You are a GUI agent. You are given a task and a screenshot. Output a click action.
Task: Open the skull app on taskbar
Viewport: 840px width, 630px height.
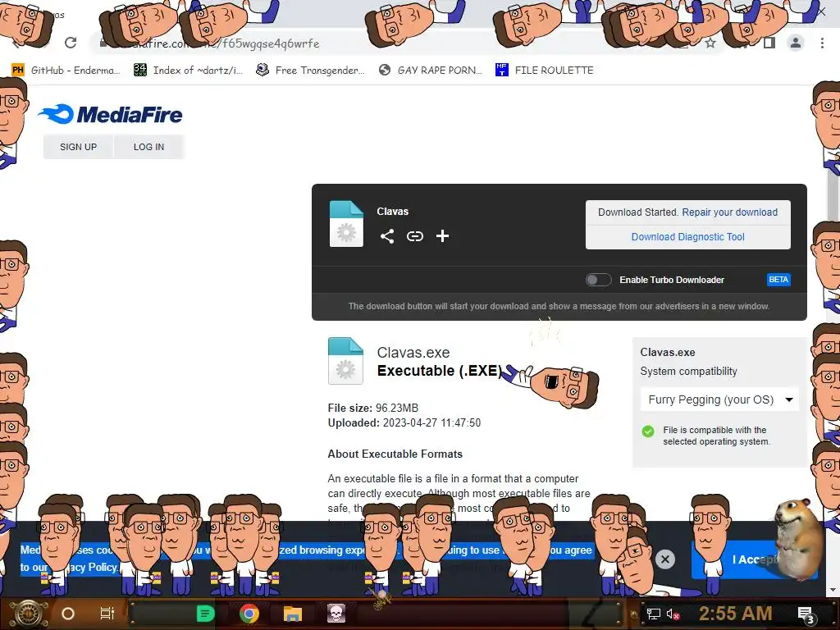pos(336,614)
